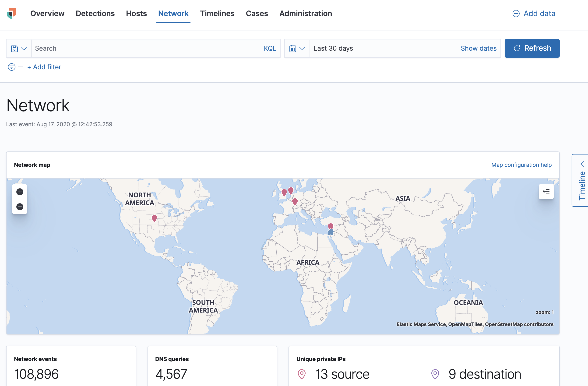Collapse the Timeline flyout chevron

pyautogui.click(x=583, y=164)
